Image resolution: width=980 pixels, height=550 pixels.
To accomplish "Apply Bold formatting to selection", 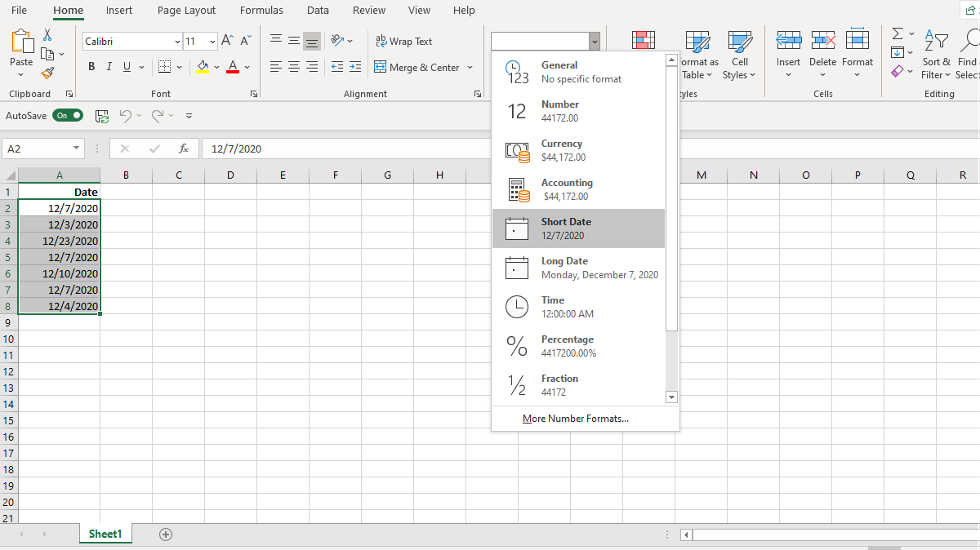I will (91, 67).
